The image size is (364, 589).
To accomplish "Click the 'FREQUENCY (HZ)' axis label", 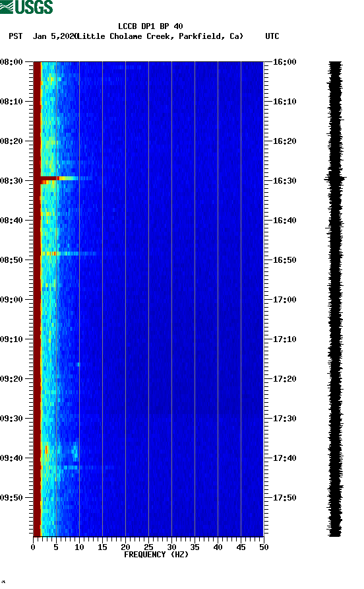I will [156, 555].
